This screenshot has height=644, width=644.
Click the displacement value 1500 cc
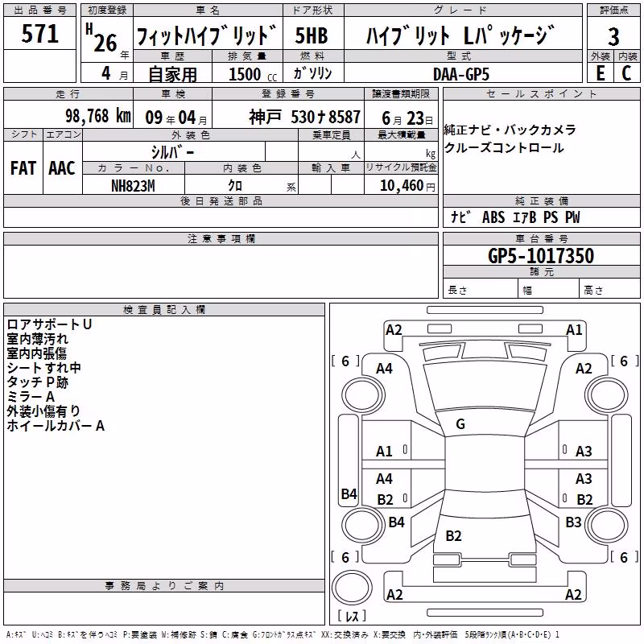click(253, 74)
